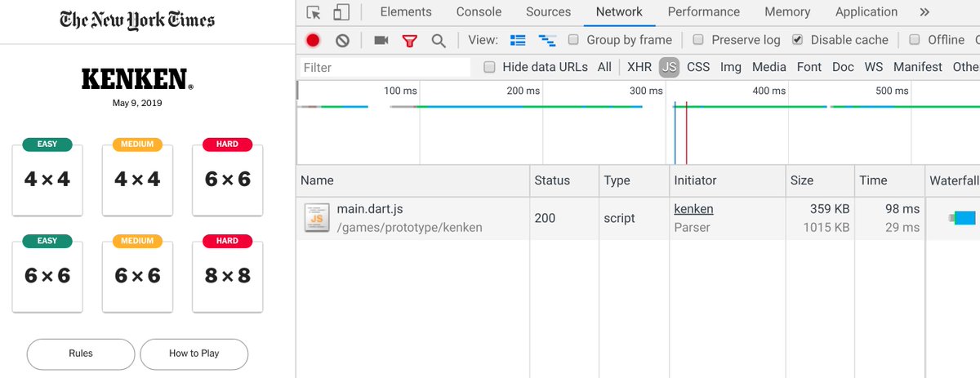Filter requests by XHR

(x=639, y=67)
